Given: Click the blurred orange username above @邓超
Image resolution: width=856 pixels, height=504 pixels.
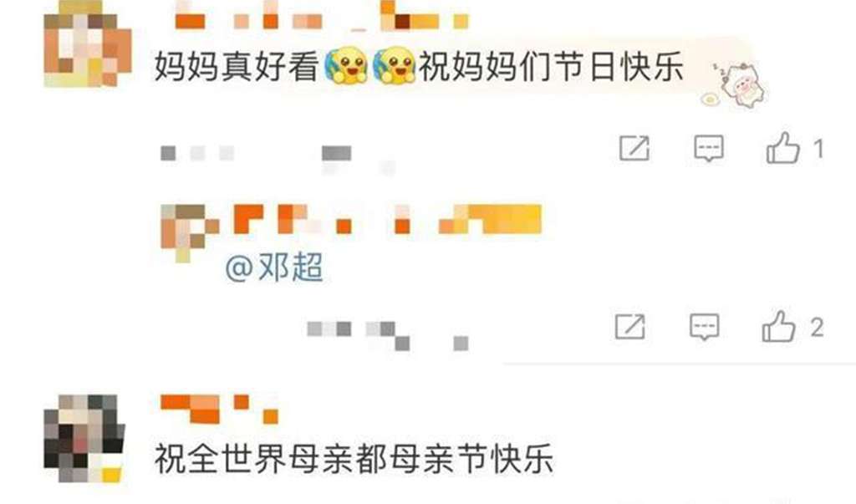Looking at the screenshot, I should pos(388,219).
